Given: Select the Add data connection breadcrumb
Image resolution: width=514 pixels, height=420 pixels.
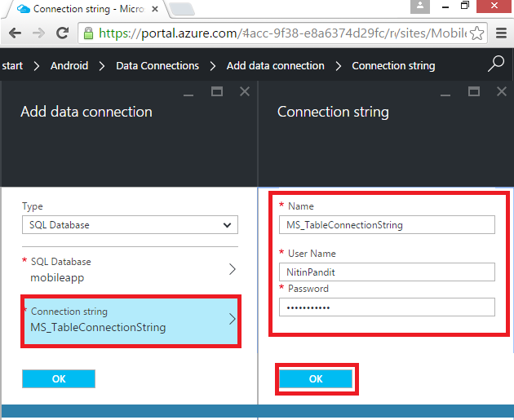Looking at the screenshot, I should (275, 65).
